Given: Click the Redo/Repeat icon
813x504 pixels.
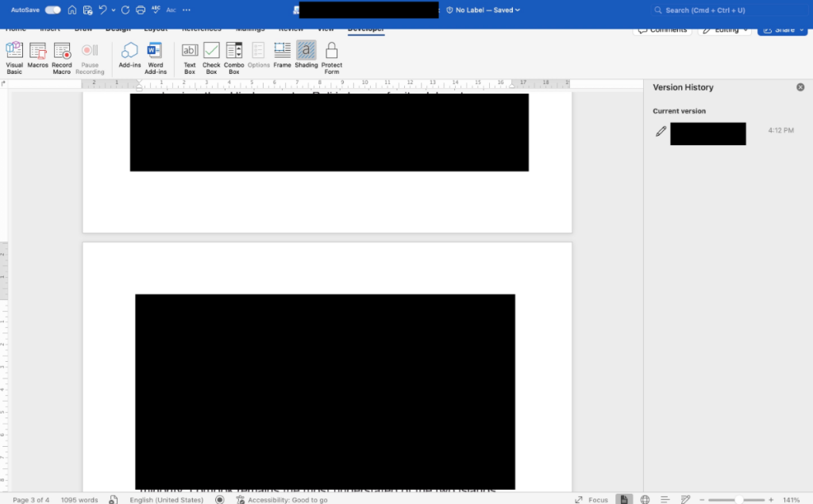Looking at the screenshot, I should coord(125,10).
